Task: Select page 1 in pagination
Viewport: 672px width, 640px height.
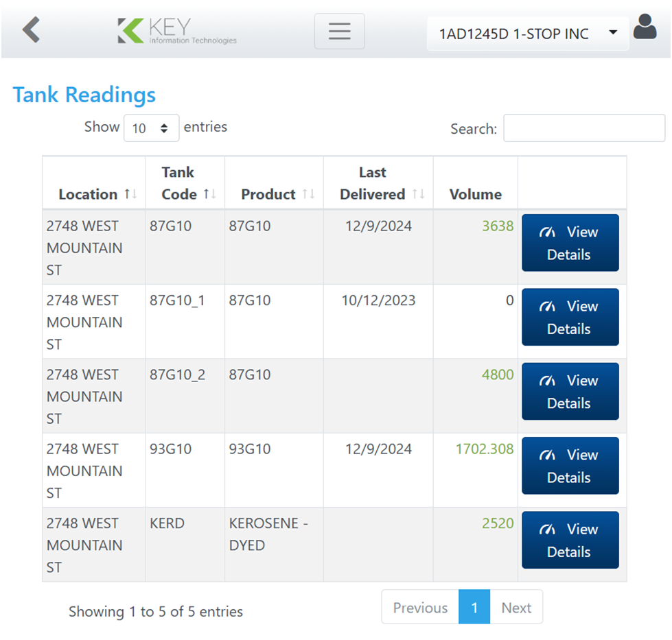Action: tap(474, 608)
